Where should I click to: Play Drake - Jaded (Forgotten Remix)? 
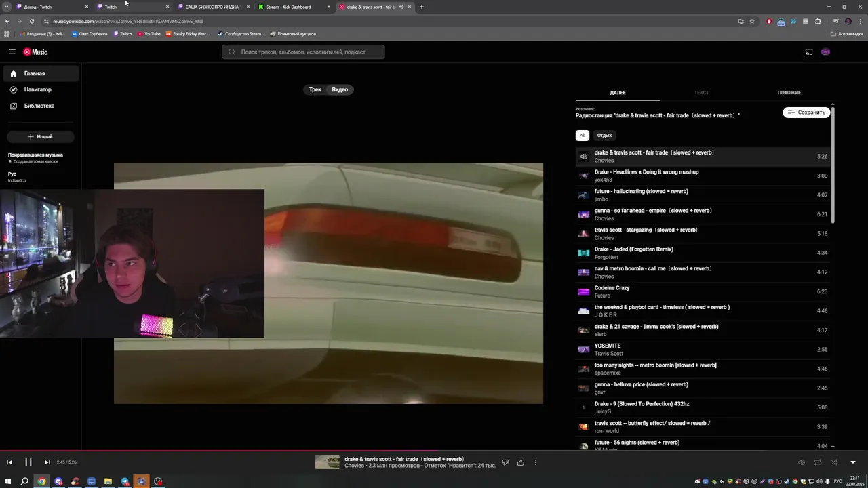pyautogui.click(x=703, y=253)
